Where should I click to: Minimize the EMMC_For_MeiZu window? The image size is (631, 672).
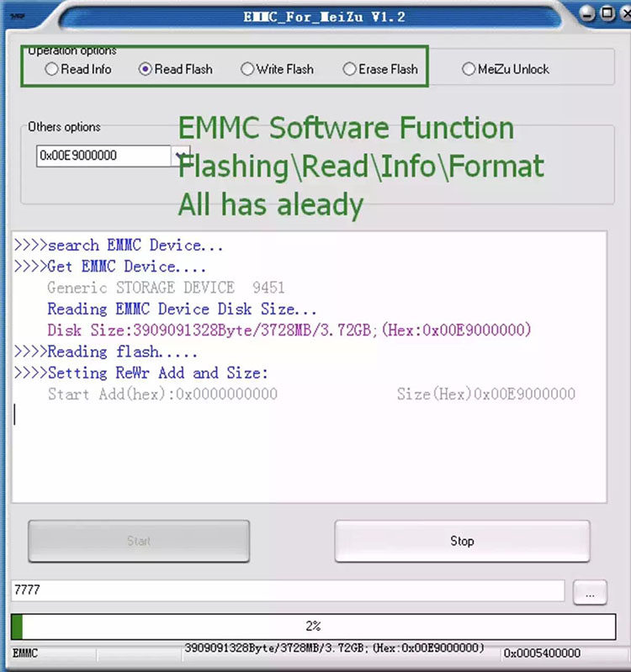pos(587,13)
